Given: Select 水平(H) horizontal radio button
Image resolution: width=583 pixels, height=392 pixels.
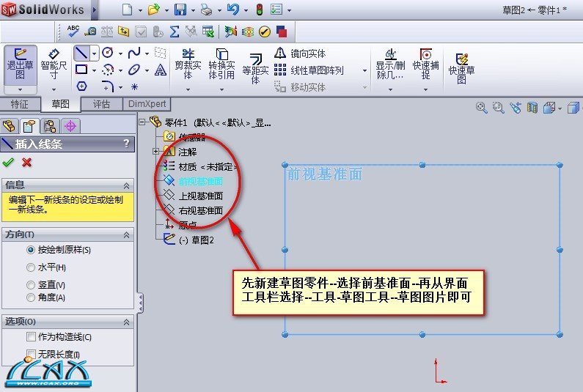Looking at the screenshot, I should point(31,267).
